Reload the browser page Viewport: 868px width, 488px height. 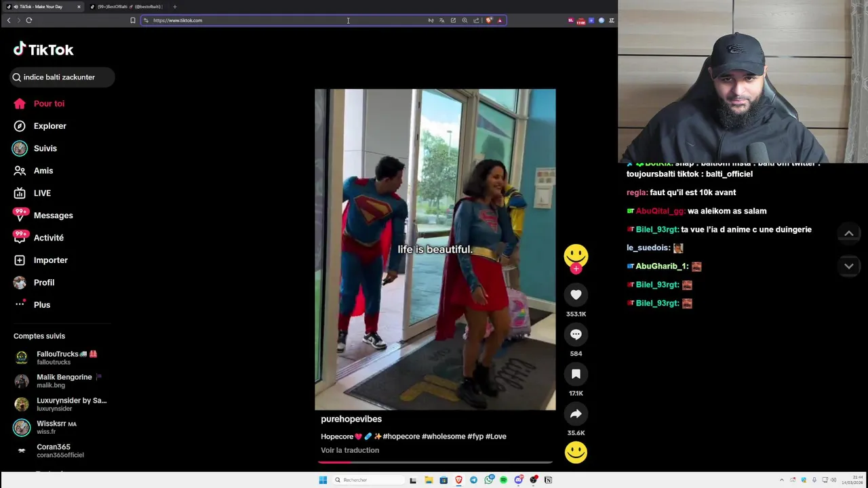(29, 20)
